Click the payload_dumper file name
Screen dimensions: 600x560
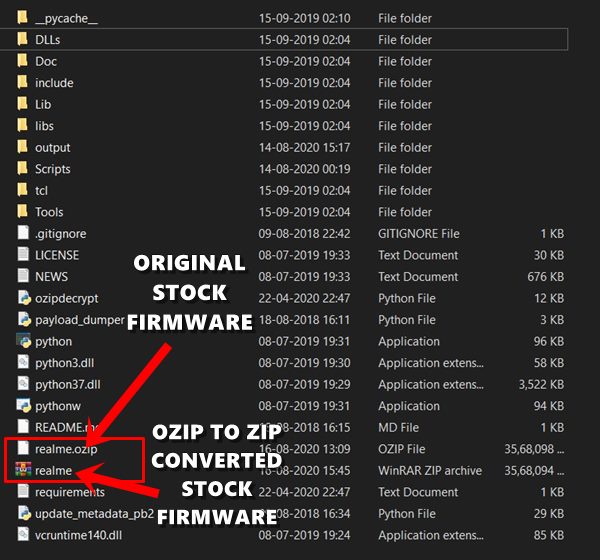click(x=80, y=320)
